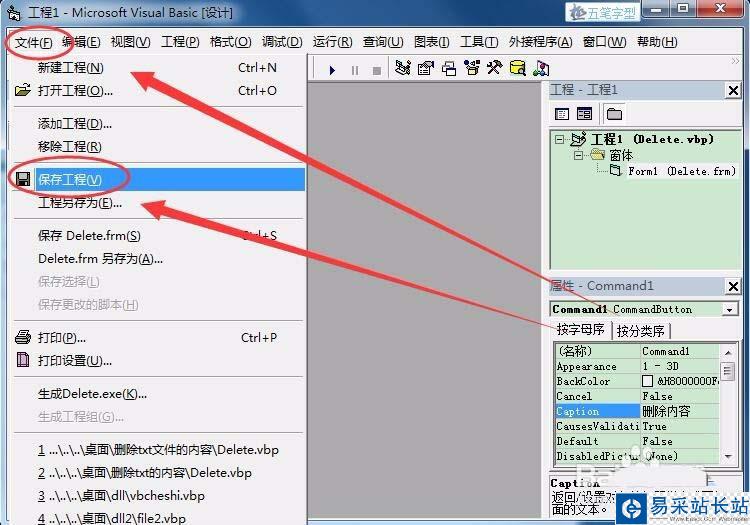Screen dimensions: 750x525
Task: Open the 运行(R) menu
Action: click(332, 42)
